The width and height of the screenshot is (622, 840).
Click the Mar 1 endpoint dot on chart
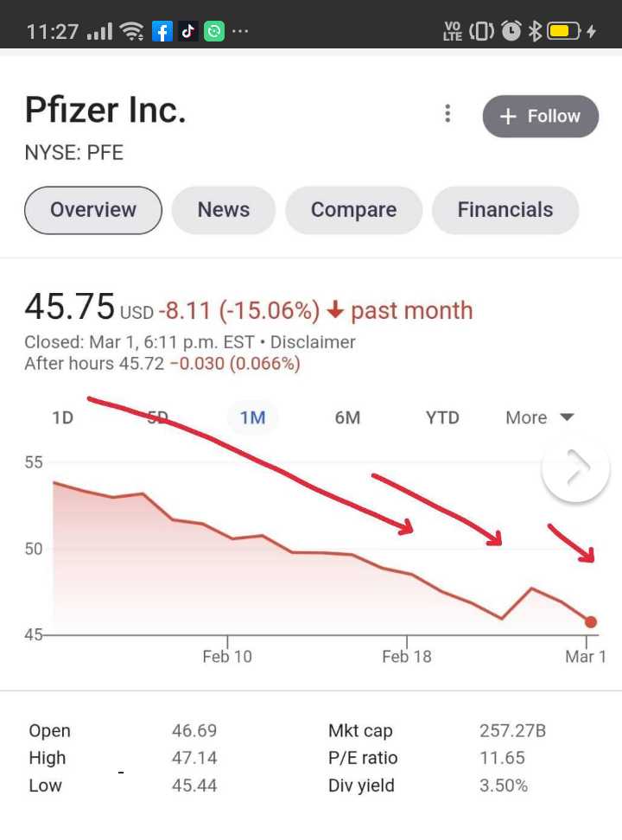(590, 622)
